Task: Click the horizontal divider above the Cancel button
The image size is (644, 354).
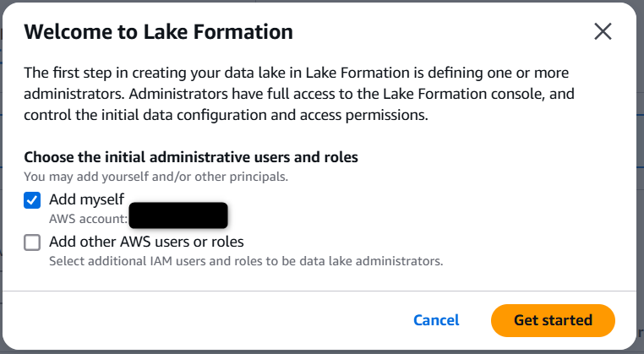Action: tap(319, 291)
